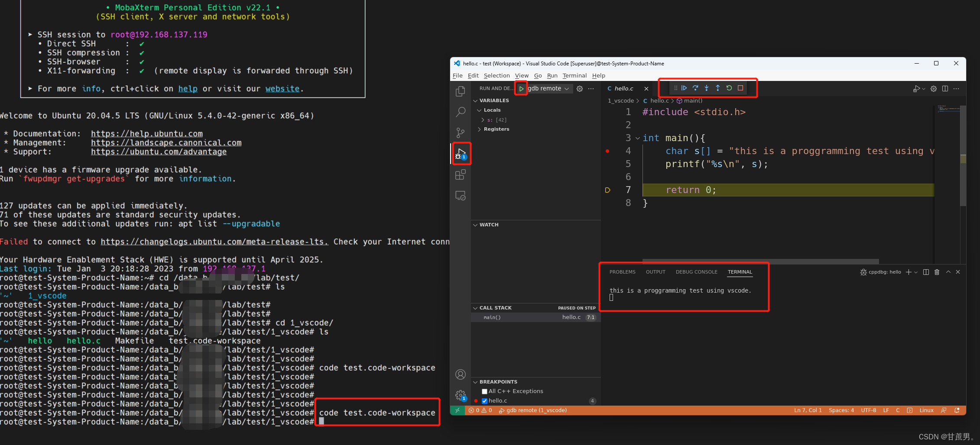Disable the hello.c breakpoint checkbox
Screen dimensions: 980x445
point(485,401)
